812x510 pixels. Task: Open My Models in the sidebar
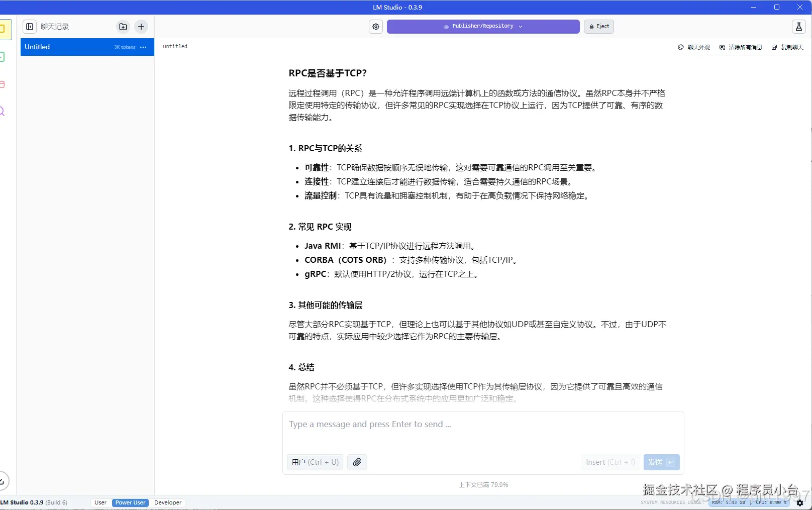tap(4, 84)
